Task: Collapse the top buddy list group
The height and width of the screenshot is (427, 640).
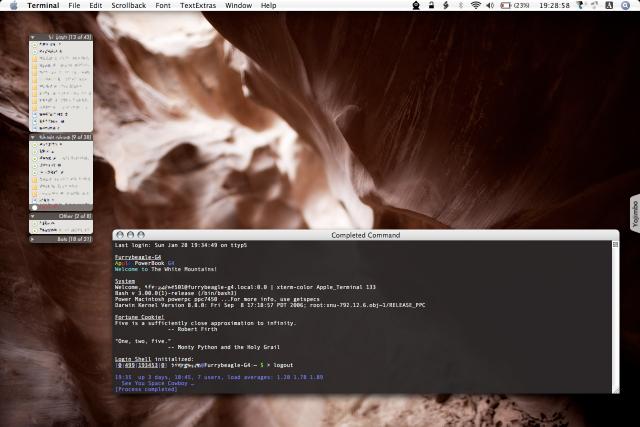Action: point(33,37)
